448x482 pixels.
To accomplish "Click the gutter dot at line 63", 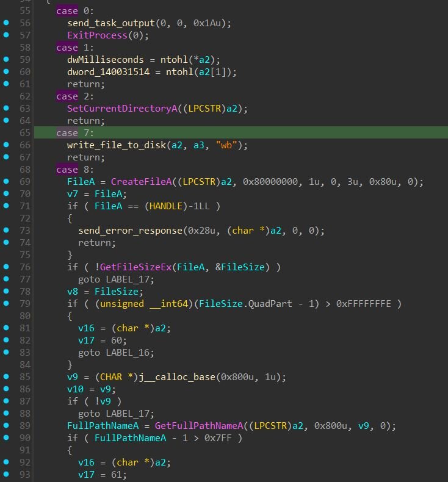I will pos(6,108).
